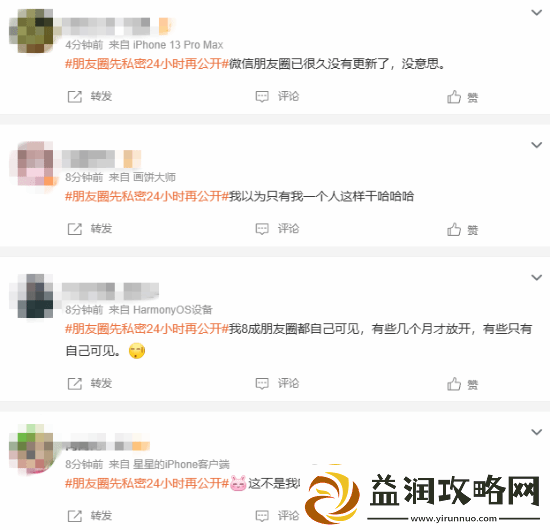This screenshot has height=530, width=550.
Task: Like the HarmonyOS post with the thumbs-up icon
Action: [454, 384]
